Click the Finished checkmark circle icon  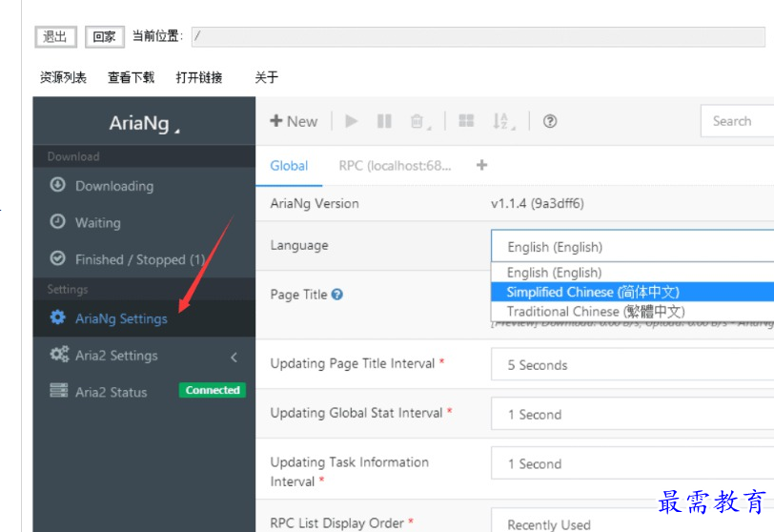tap(58, 258)
